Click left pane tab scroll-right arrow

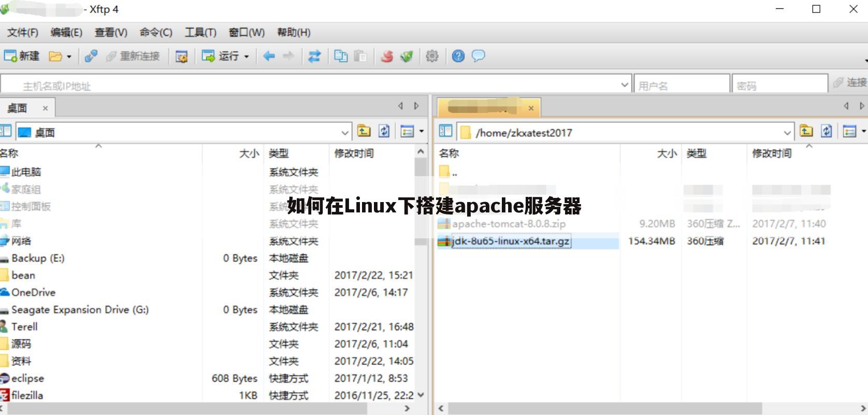416,106
